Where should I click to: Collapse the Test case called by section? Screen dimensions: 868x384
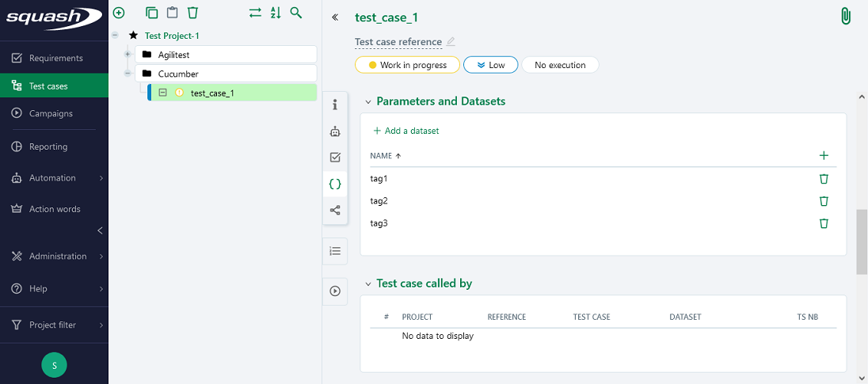pos(368,284)
